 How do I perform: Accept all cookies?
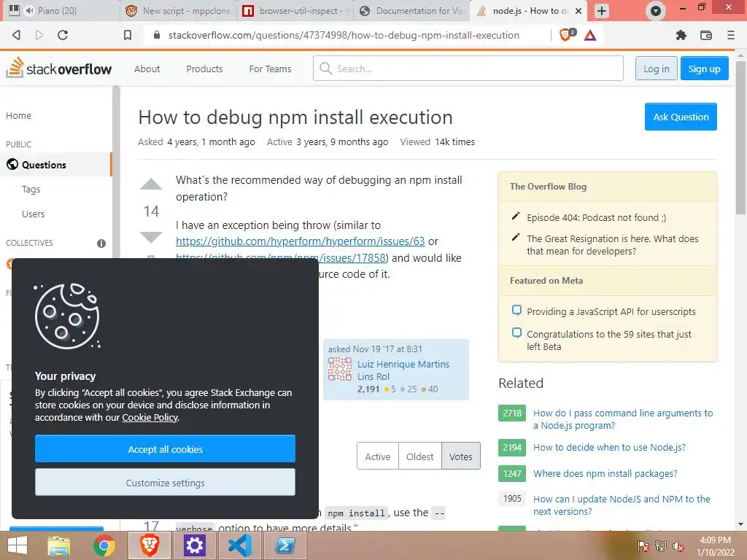click(x=165, y=448)
